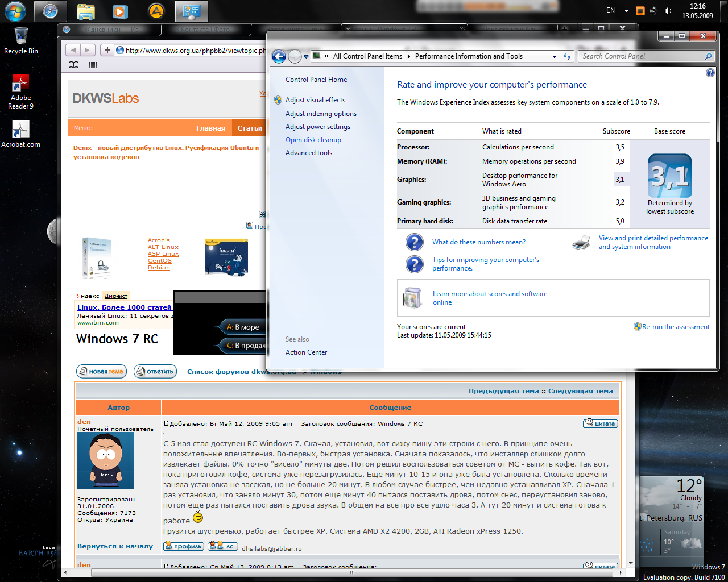Open Action Center under See also

tap(306, 352)
